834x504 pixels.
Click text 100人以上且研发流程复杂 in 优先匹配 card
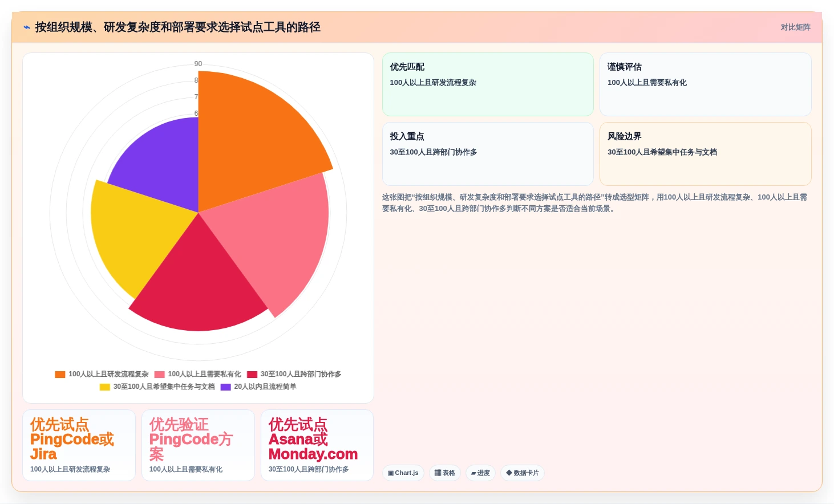(433, 83)
